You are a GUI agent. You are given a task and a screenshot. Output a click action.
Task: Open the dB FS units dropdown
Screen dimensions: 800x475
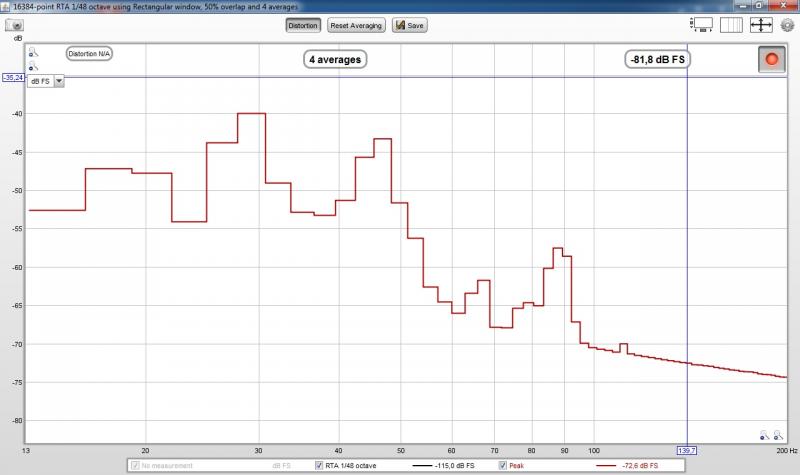click(x=46, y=81)
